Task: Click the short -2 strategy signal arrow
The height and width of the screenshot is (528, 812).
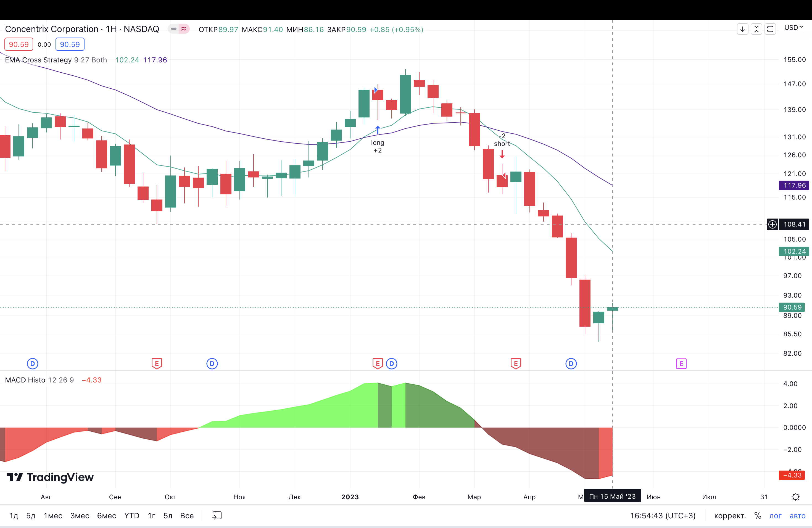Action: point(502,154)
